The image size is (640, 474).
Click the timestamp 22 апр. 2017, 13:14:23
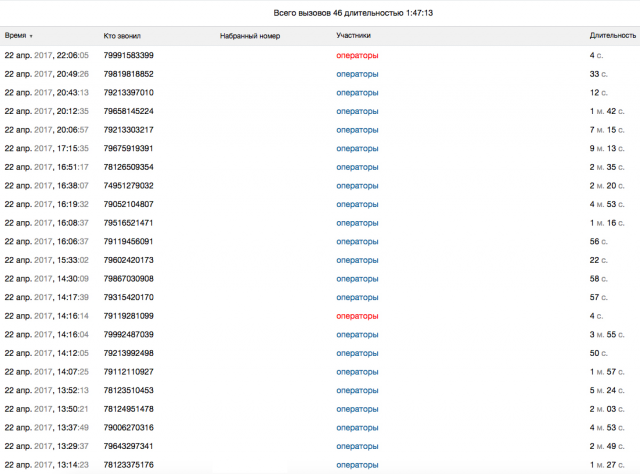[x=47, y=465]
